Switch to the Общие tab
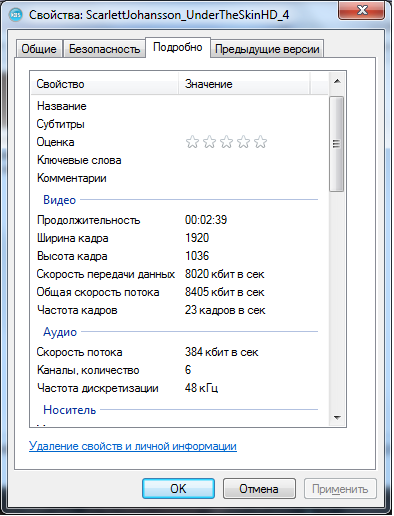 click(39, 49)
